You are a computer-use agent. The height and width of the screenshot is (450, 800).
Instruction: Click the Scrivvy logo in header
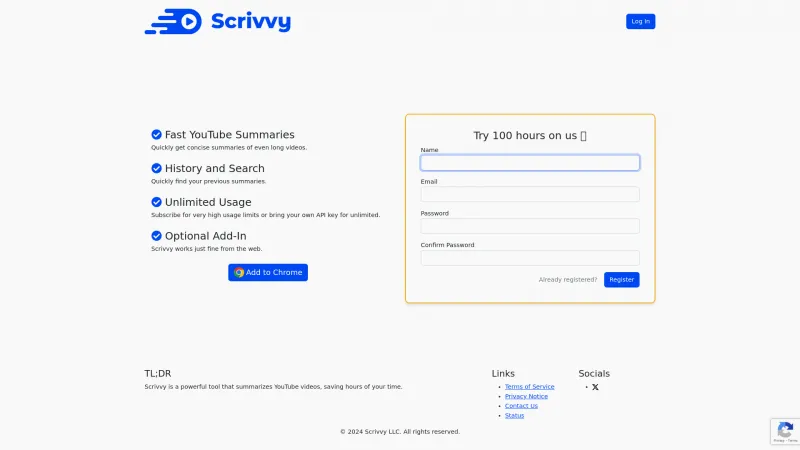pos(218,21)
